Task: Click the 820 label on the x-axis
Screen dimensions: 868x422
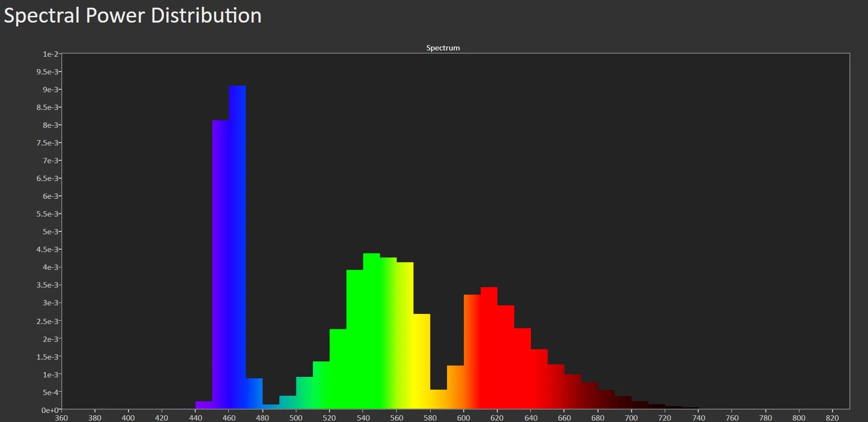Action: (x=832, y=418)
